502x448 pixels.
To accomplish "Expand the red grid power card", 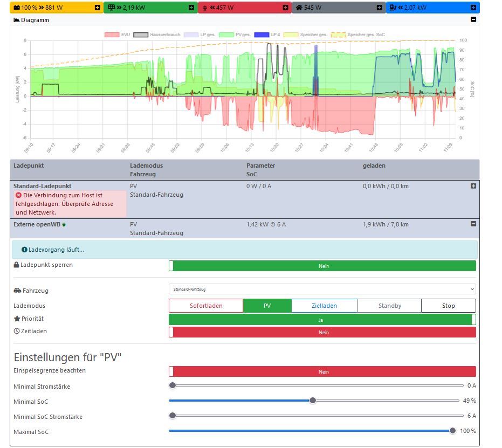I will [285, 8].
